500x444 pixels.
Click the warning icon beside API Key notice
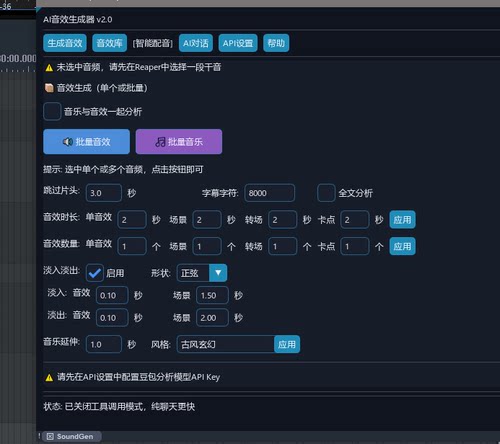click(49, 377)
